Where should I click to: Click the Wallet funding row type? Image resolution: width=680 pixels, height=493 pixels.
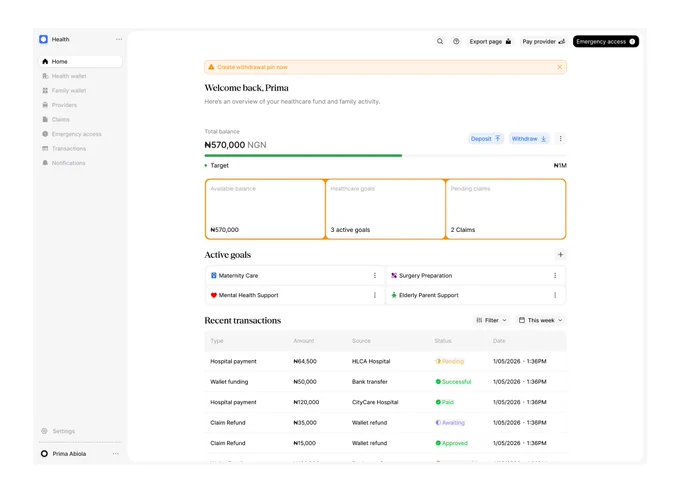pos(229,382)
